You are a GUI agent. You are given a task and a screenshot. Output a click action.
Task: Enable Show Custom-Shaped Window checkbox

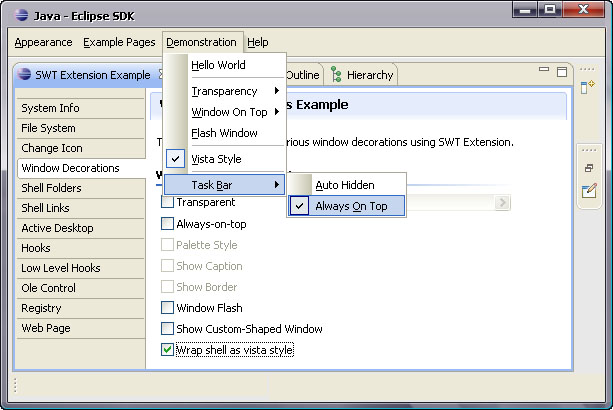click(x=167, y=329)
